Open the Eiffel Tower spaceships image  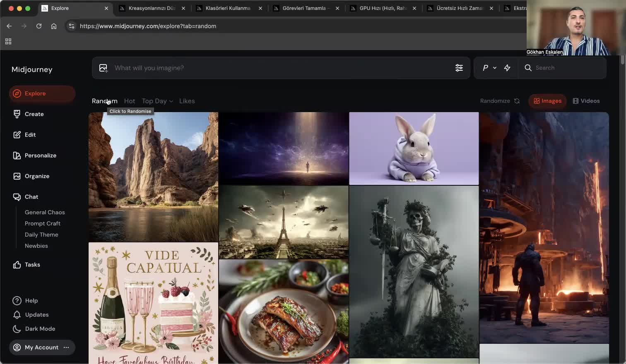tap(284, 222)
